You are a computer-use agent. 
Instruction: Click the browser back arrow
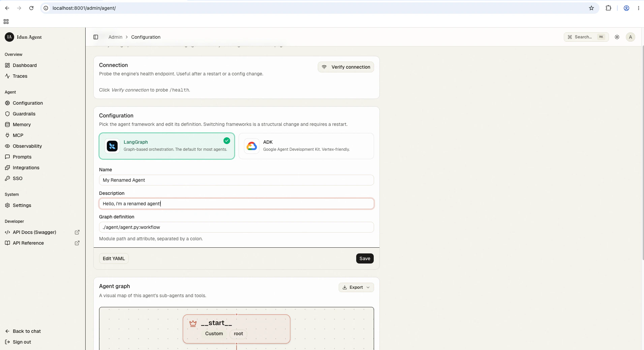pos(7,8)
